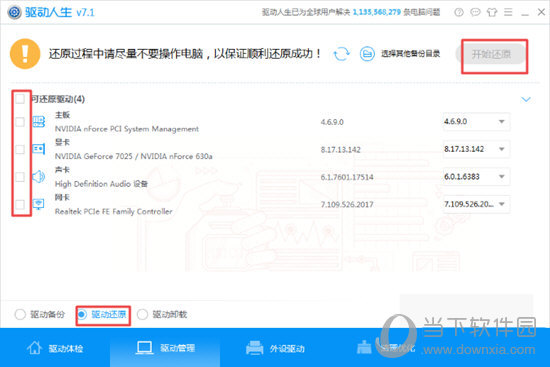This screenshot has width=550, height=367.
Task: Click the NVIDIA GeForce 7025 / NVIDIA nForce 630a text
Action: (x=134, y=156)
